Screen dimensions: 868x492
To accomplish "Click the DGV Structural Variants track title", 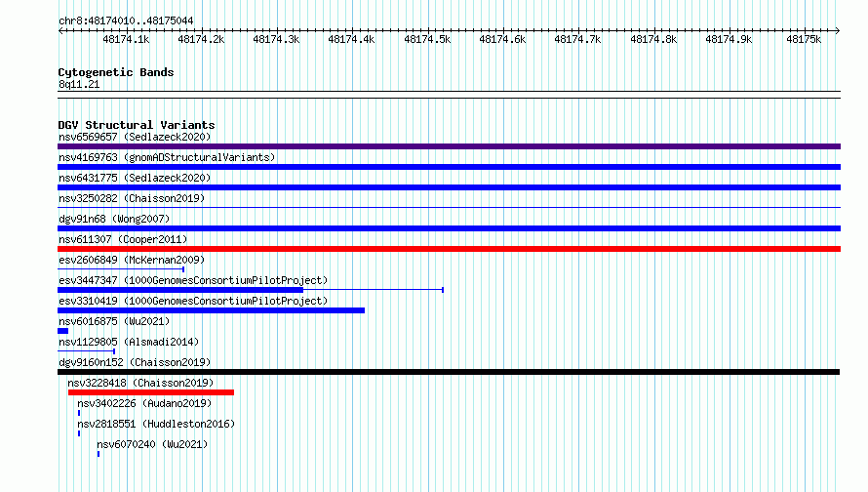I will [137, 125].
